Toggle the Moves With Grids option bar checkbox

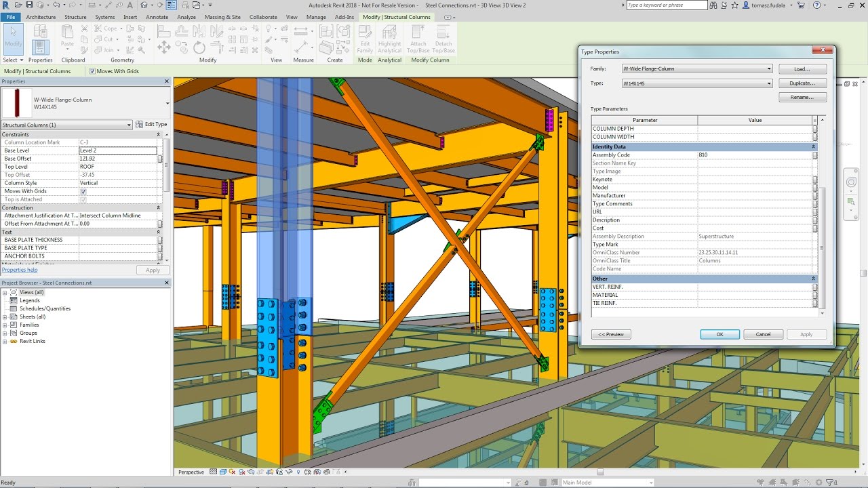[x=93, y=71]
